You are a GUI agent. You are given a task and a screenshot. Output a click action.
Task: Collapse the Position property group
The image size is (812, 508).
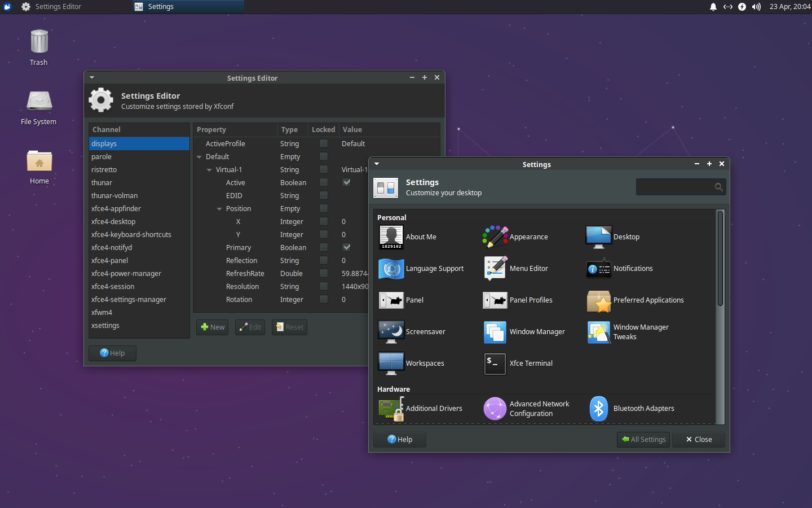[x=219, y=208]
